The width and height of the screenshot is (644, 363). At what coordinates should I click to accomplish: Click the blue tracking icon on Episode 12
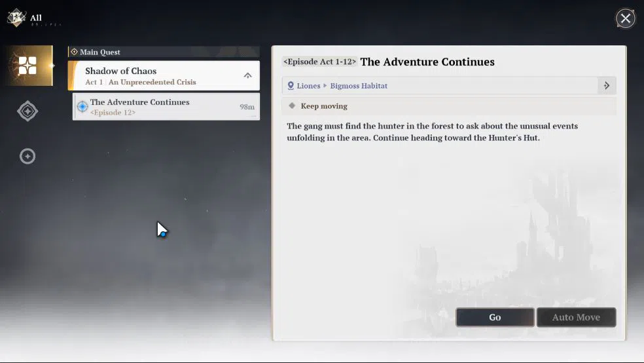point(82,106)
